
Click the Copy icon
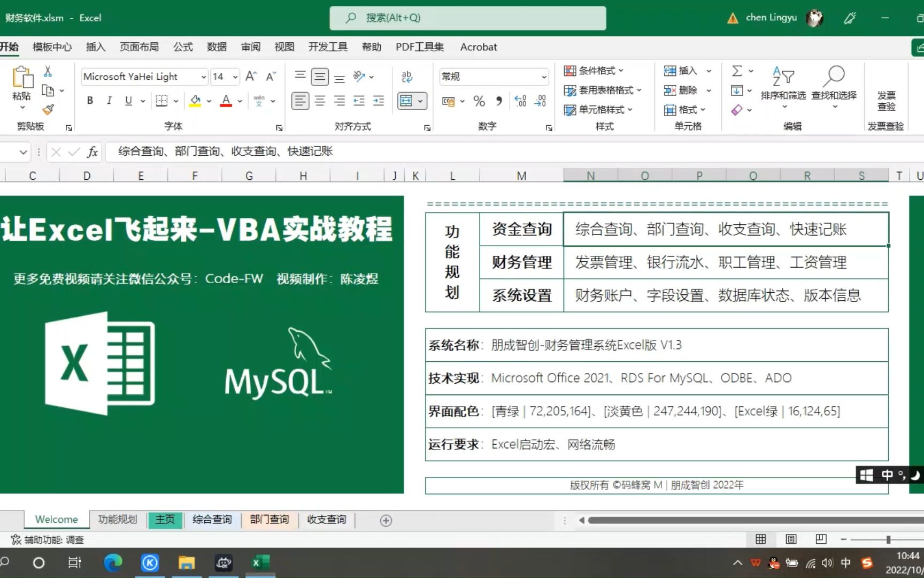tap(48, 90)
